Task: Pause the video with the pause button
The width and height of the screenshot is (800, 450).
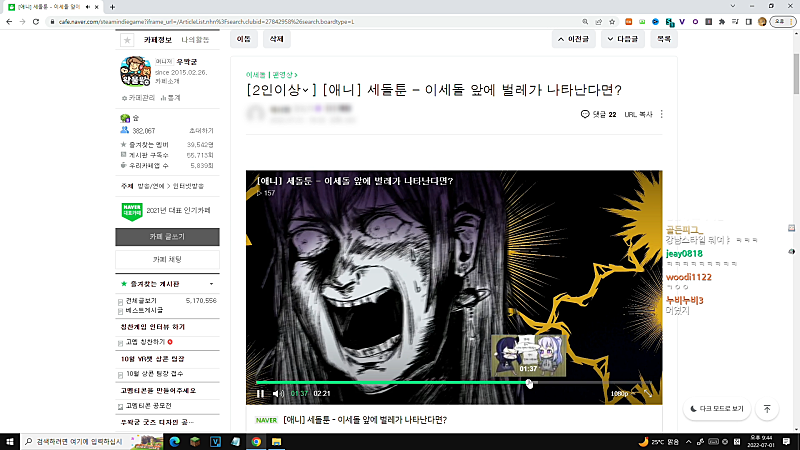Action: tap(260, 393)
